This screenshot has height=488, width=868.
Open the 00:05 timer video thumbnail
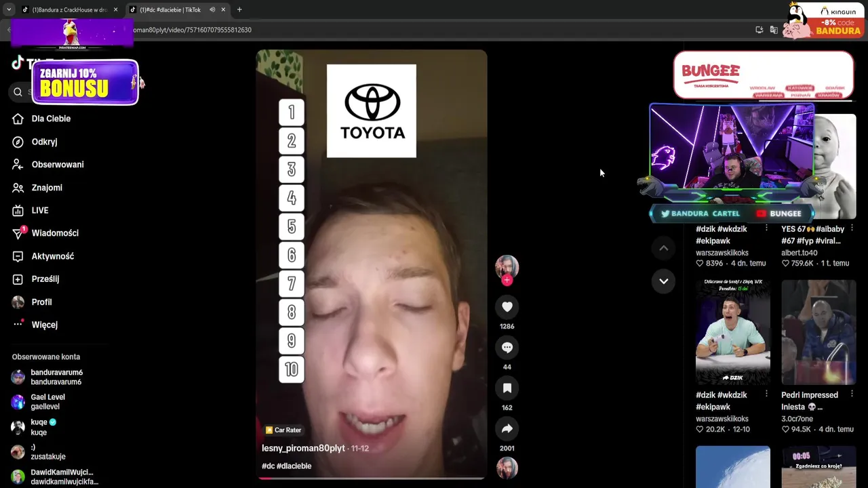coord(818,467)
